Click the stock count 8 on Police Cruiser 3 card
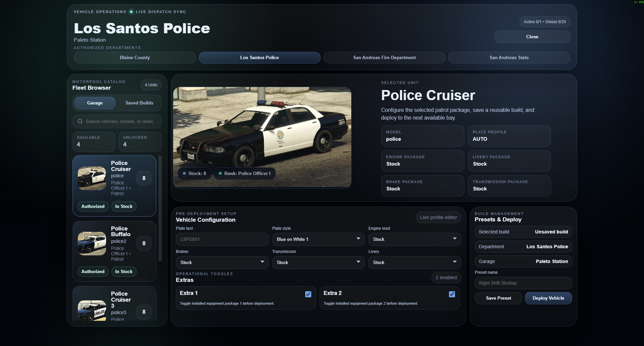The height and width of the screenshot is (346, 644). click(x=144, y=312)
